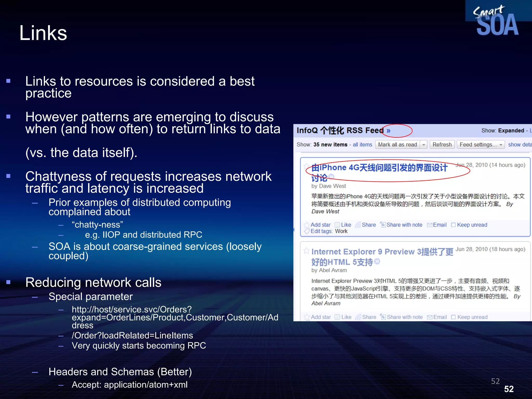Check Keep unread box in first article
Image resolution: width=532 pixels, height=399 pixels.
453,225
